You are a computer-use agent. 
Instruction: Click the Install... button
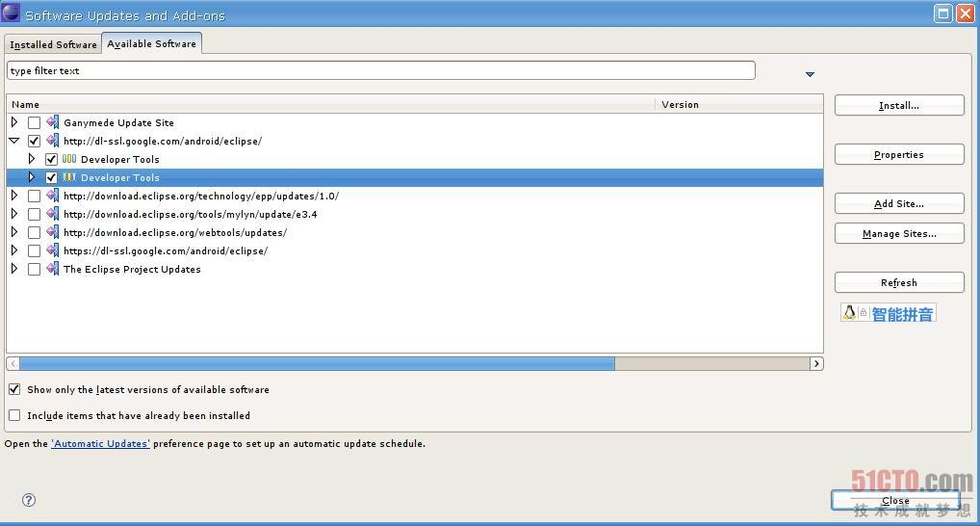(x=899, y=105)
